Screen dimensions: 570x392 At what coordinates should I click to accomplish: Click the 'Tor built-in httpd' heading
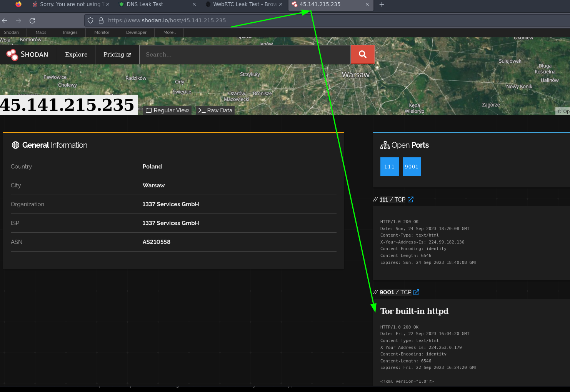click(x=414, y=311)
